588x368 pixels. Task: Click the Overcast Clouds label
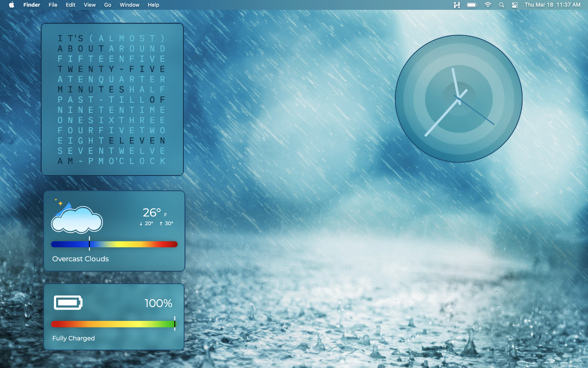[80, 259]
